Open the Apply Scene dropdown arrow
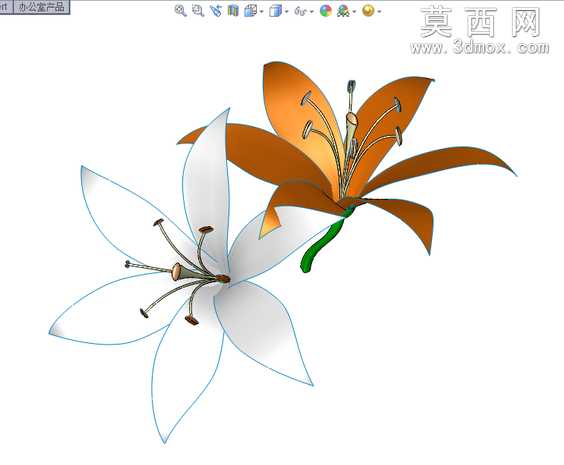Image resolution: width=564 pixels, height=465 pixels. point(354,12)
